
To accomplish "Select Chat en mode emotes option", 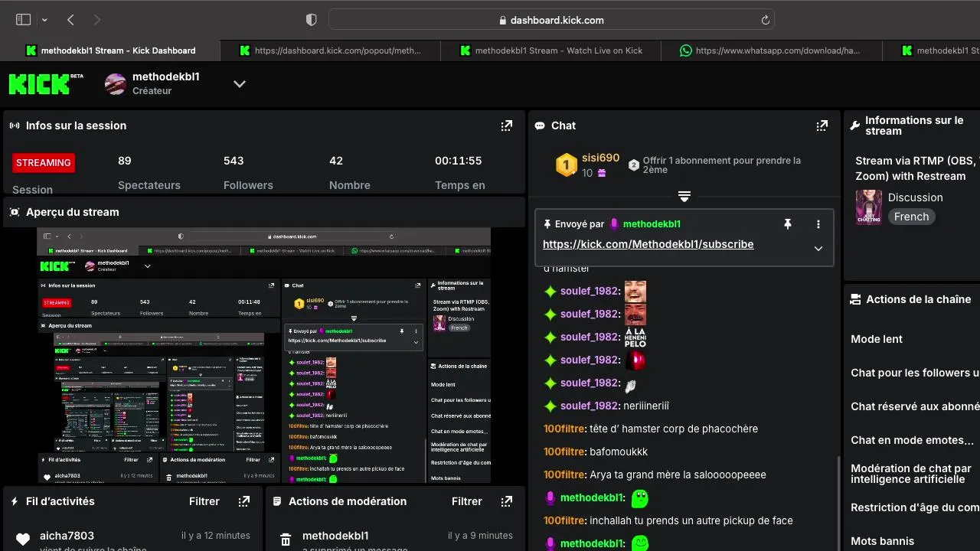I will click(913, 440).
